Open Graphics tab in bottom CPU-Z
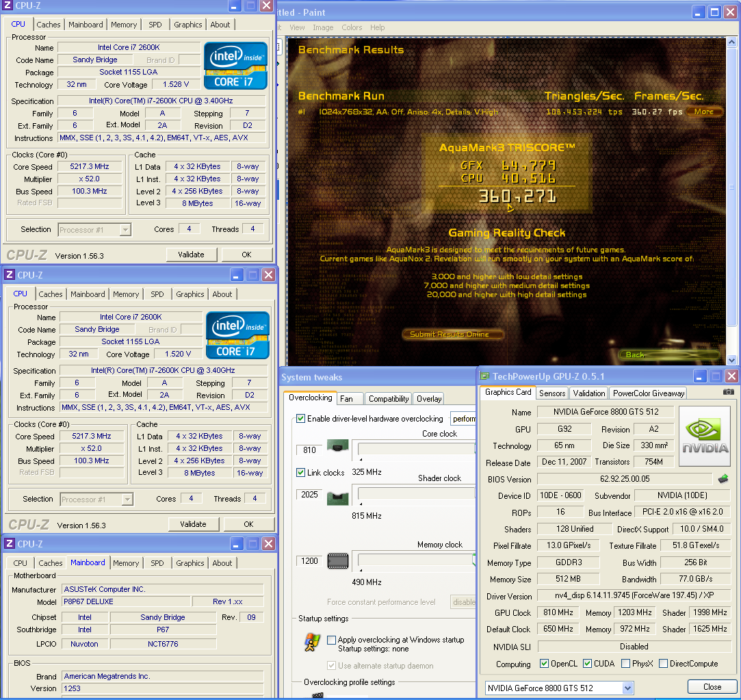The height and width of the screenshot is (700, 741). pyautogui.click(x=190, y=563)
